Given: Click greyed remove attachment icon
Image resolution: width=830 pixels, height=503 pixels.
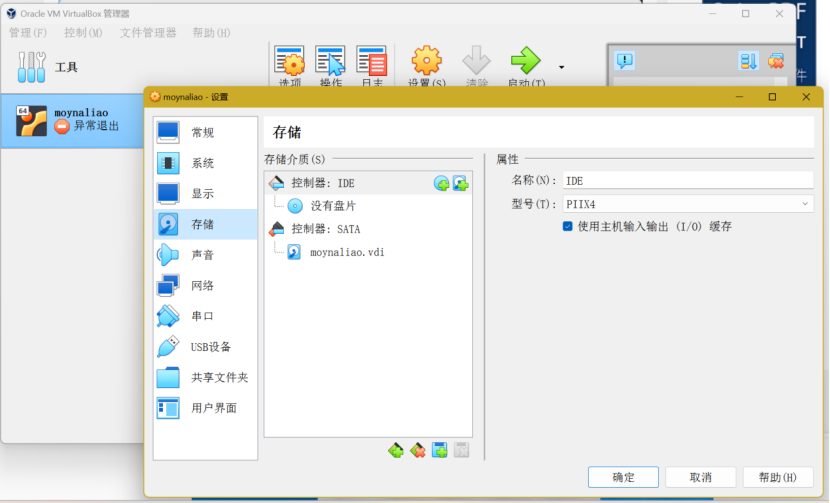Looking at the screenshot, I should pos(462,451).
